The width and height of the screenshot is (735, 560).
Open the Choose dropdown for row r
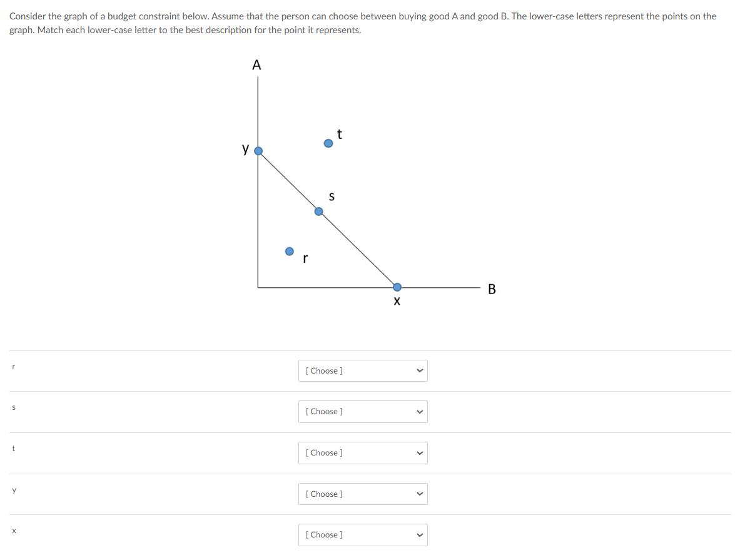(x=363, y=370)
